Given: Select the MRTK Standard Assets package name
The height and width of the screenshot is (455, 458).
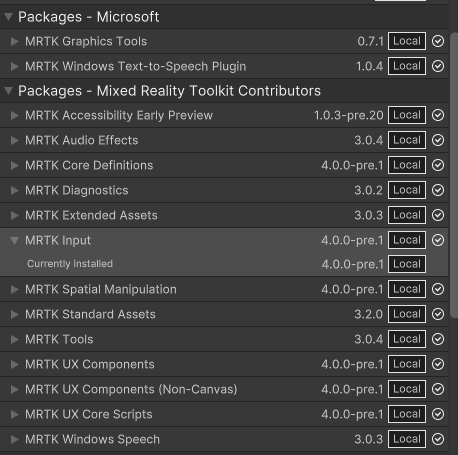Looking at the screenshot, I should pos(90,314).
